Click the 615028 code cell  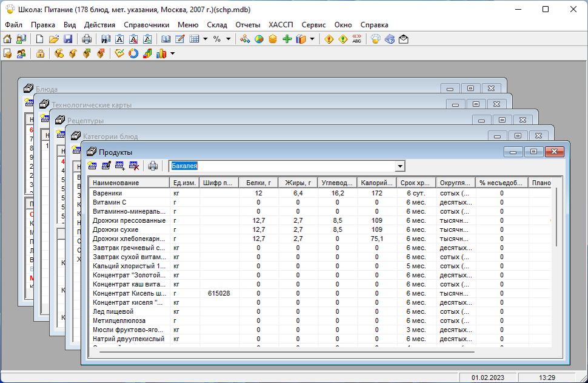pos(219,293)
